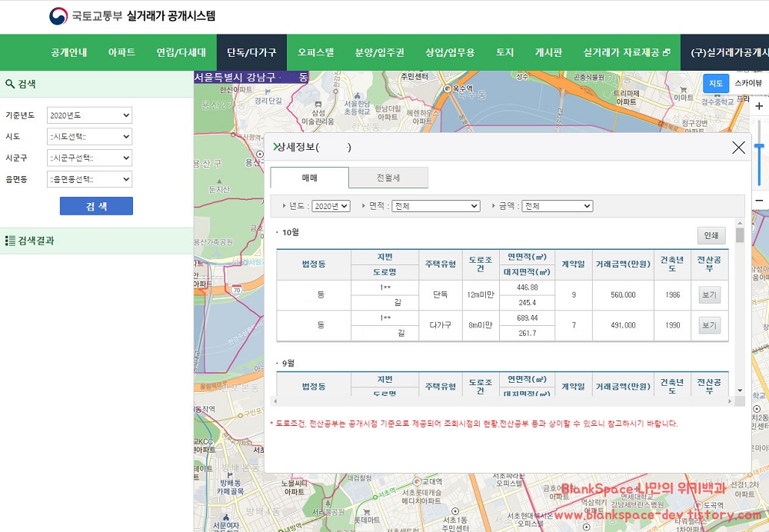The height and width of the screenshot is (532, 769).
Task: Click the Ministry logo at top left
Action: [58, 16]
